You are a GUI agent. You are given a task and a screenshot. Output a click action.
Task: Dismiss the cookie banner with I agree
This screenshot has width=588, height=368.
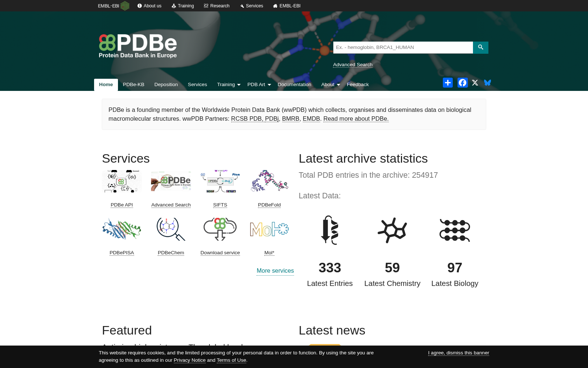click(459, 353)
